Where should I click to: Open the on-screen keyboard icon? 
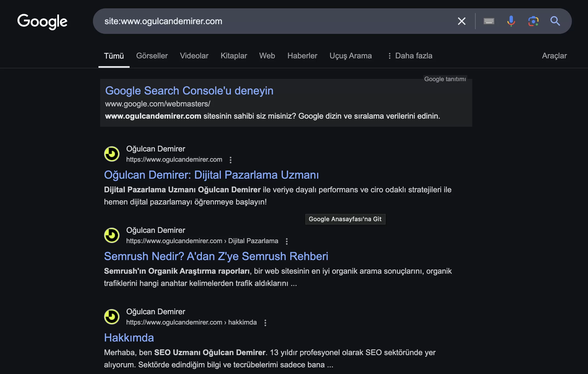[x=489, y=21]
